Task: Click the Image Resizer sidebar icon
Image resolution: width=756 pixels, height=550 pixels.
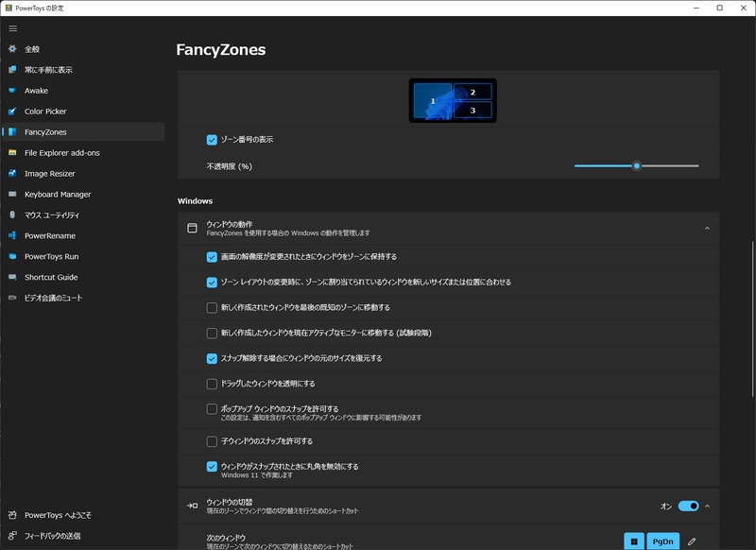Action: [13, 173]
